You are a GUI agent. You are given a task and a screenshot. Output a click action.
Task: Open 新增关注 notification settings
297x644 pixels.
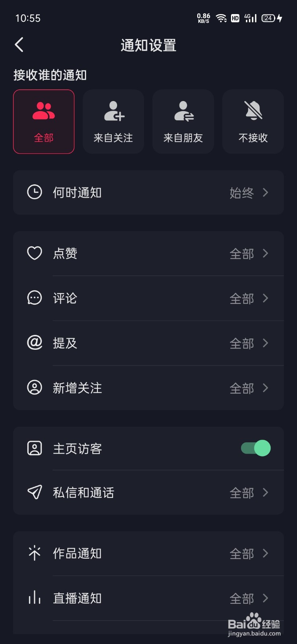(148, 388)
